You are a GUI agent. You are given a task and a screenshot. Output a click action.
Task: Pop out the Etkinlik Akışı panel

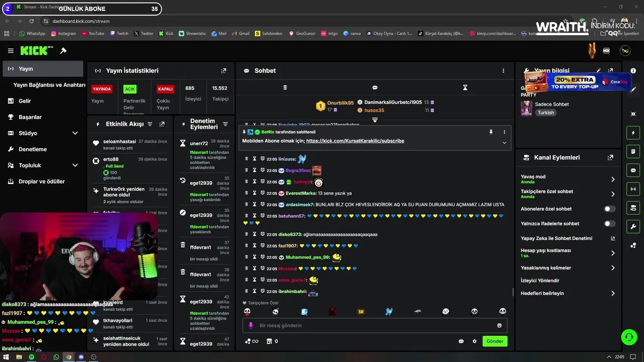click(162, 124)
